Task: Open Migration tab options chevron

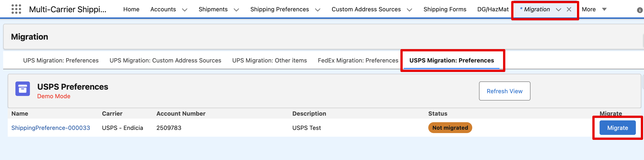Action: click(x=559, y=10)
